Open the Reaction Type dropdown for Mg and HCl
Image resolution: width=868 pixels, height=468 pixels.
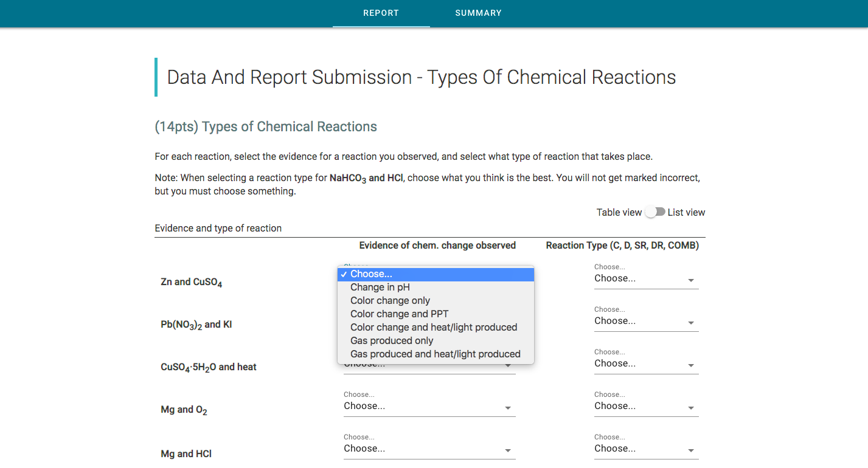pyautogui.click(x=646, y=449)
